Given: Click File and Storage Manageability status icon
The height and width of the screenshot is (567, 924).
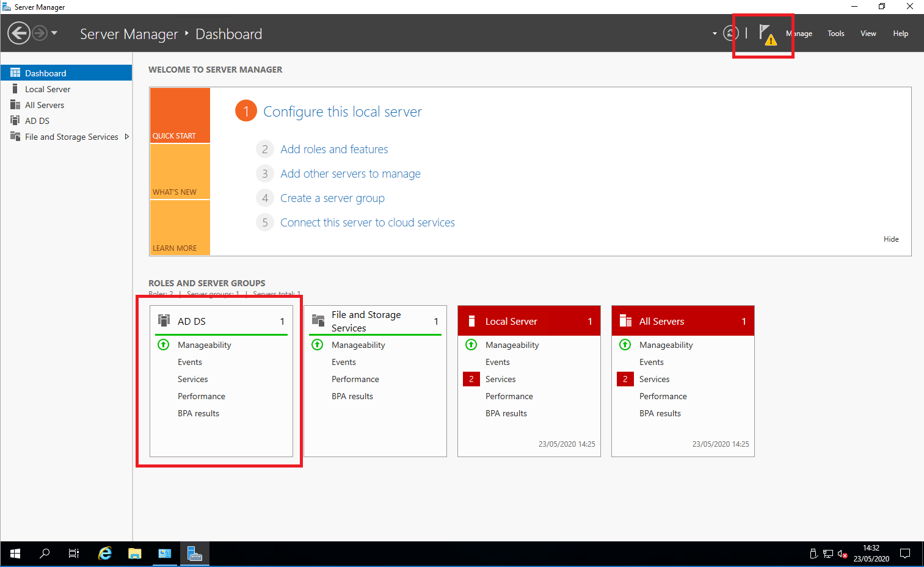Looking at the screenshot, I should 317,345.
